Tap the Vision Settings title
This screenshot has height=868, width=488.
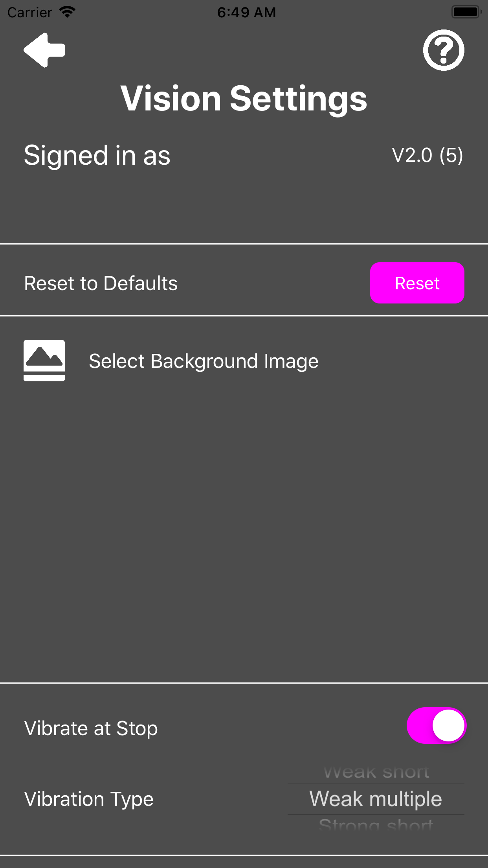point(243,97)
